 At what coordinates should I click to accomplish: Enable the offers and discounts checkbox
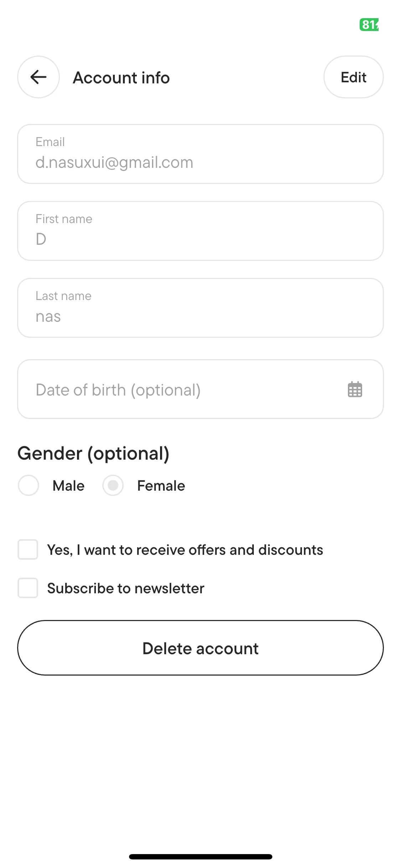[28, 549]
